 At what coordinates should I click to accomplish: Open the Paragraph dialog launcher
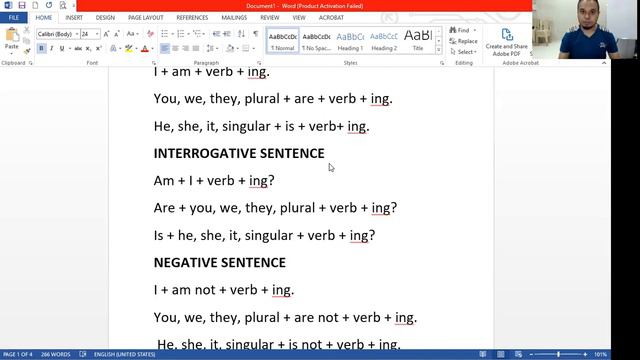259,63
